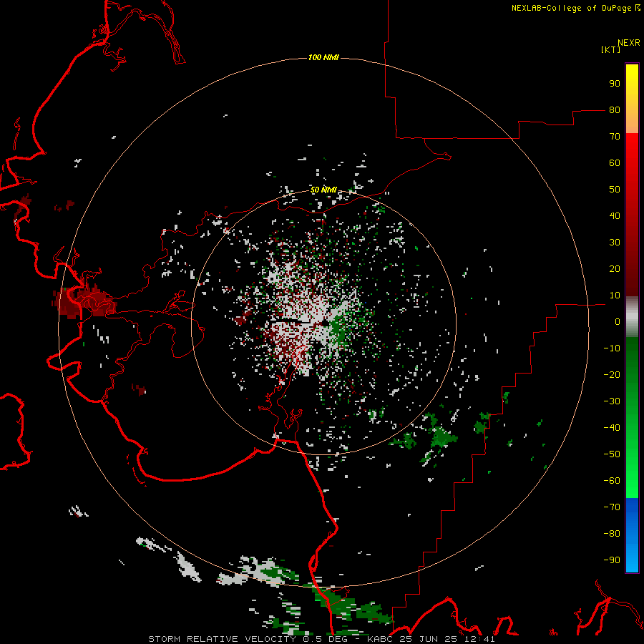The height and width of the screenshot is (644, 644).
Task: Click the -50 value on the velocity scale
Action: (612, 454)
